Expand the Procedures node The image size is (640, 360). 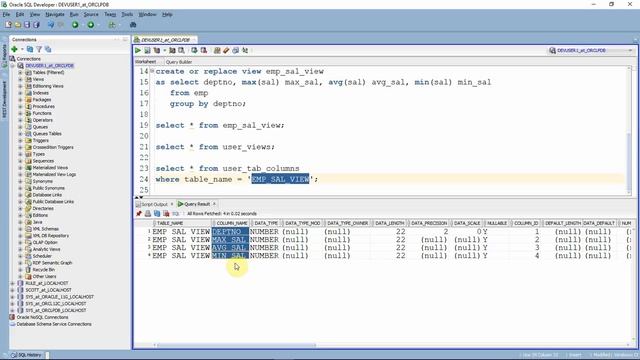click(x=20, y=106)
